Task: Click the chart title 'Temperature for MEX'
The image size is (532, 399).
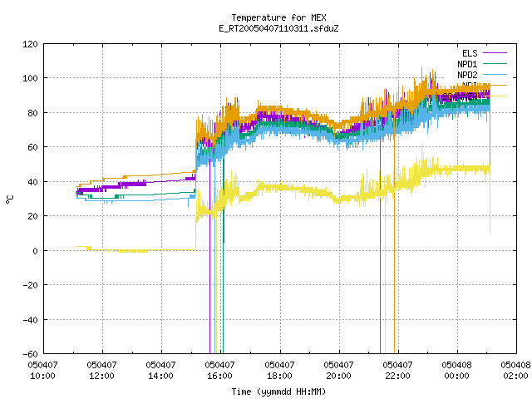Action: coord(278,17)
